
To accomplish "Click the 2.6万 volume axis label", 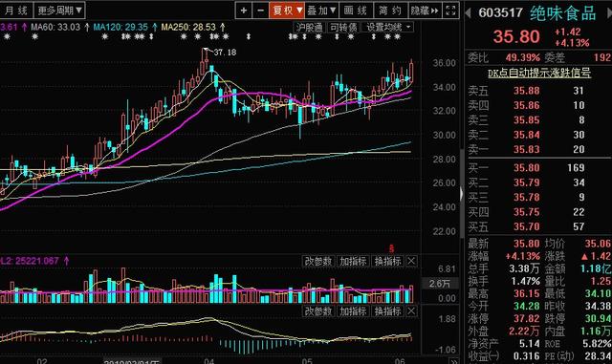I will click(x=440, y=284).
